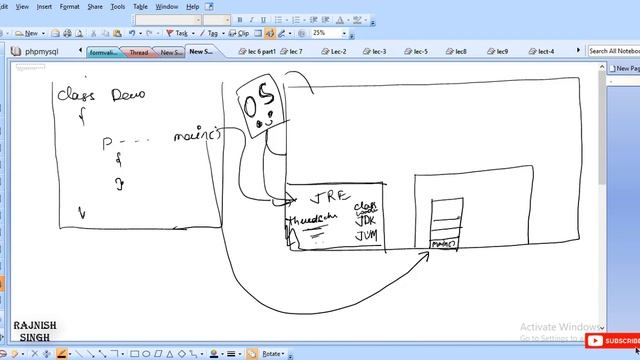Open the pen line color swatch
This screenshot has height=360, width=640.
[213, 354]
